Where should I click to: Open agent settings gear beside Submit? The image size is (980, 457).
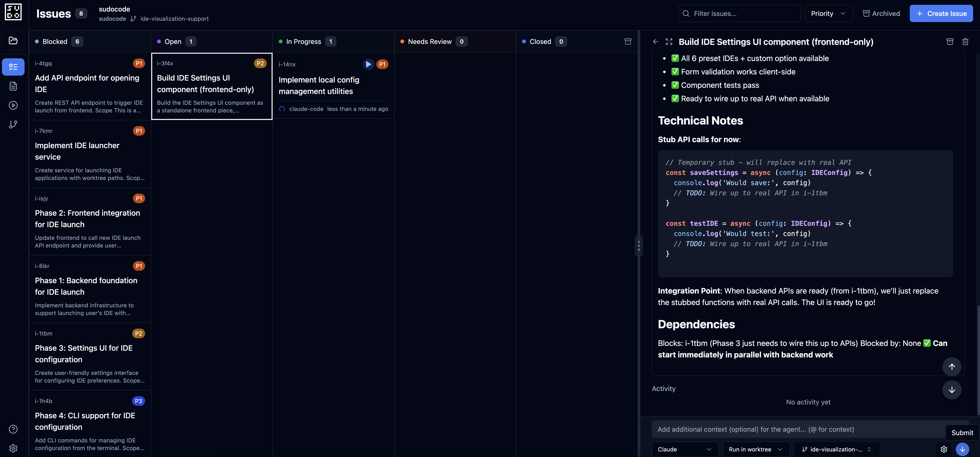point(944,449)
